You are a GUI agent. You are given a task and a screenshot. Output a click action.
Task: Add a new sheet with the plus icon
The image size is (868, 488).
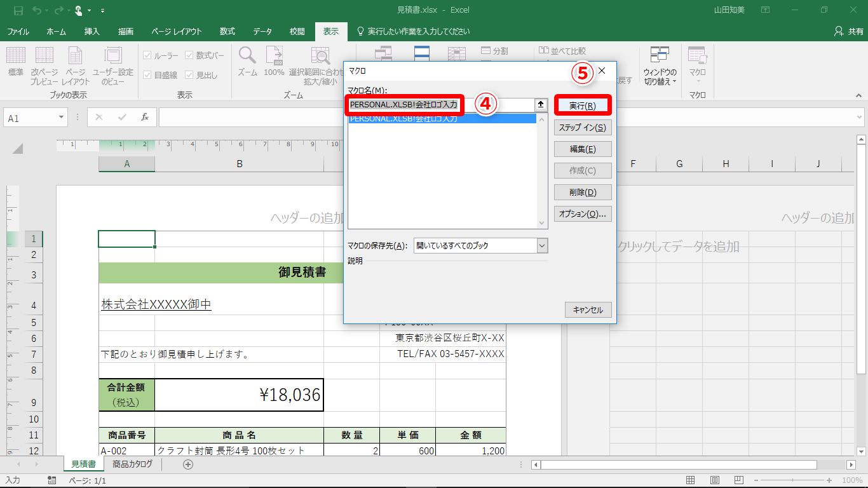coord(188,464)
